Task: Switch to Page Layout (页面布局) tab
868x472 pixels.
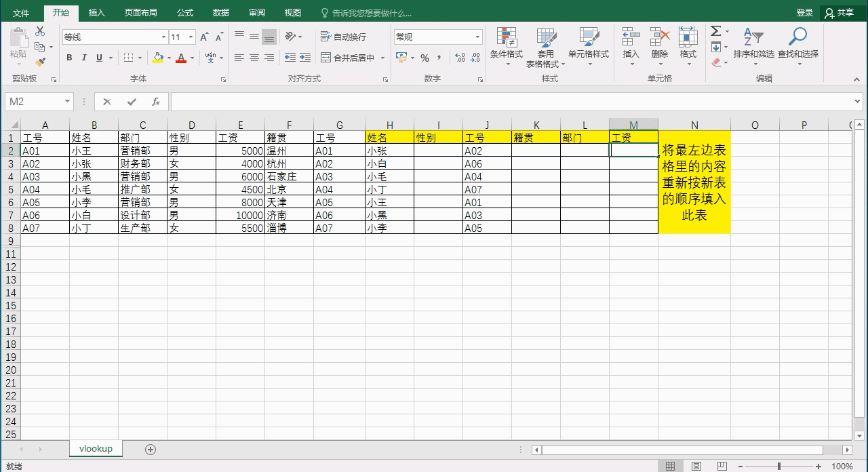Action: pyautogui.click(x=141, y=13)
